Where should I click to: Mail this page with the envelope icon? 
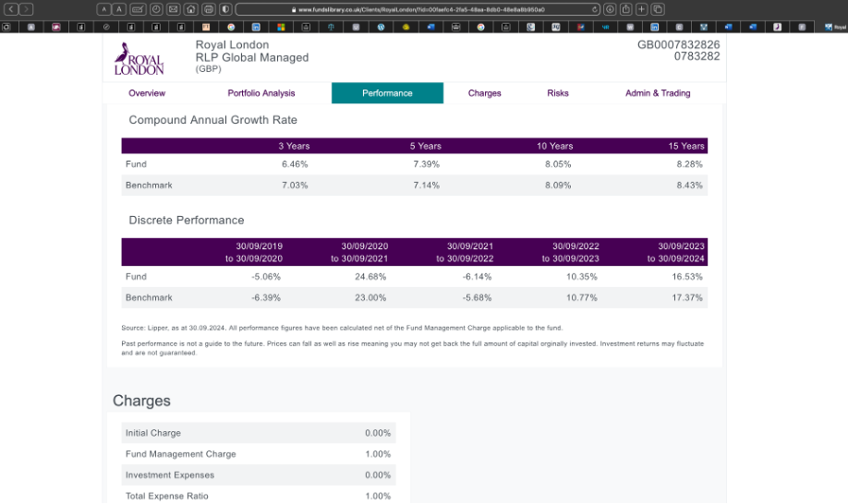click(173, 9)
